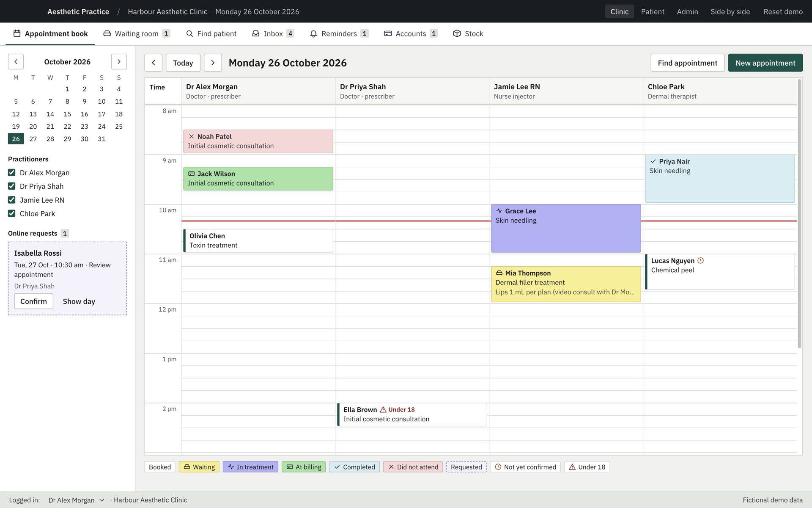Click the Waiting room couch icon
Viewport: 812px width, 508px height.
click(x=107, y=33)
